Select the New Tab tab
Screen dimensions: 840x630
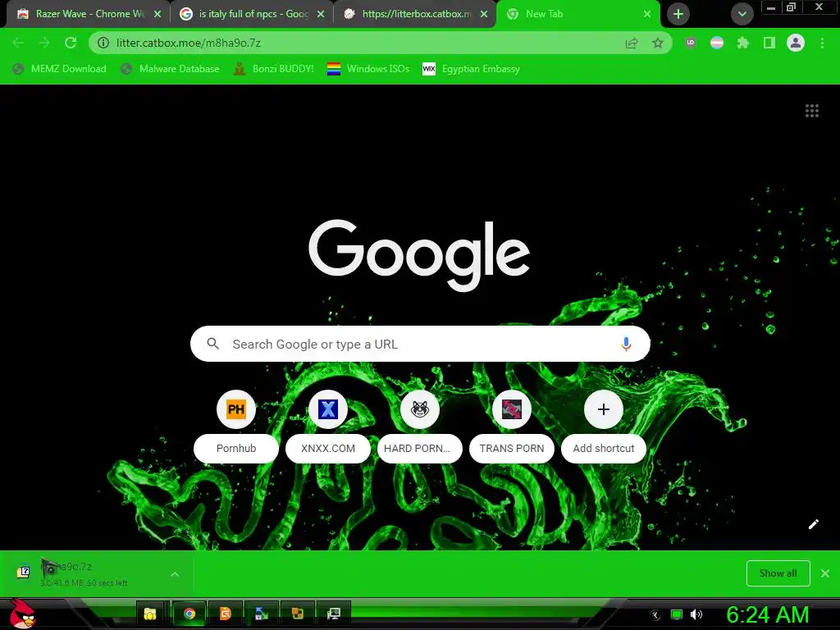click(578, 14)
